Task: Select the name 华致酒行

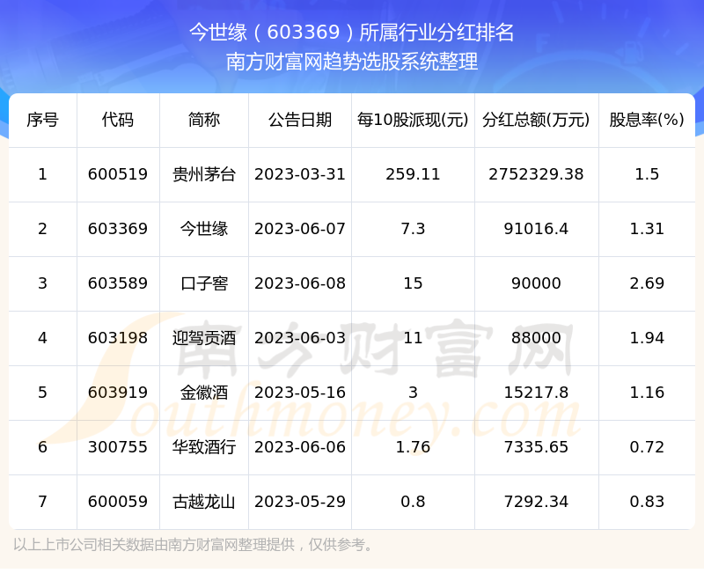Action: tap(204, 447)
